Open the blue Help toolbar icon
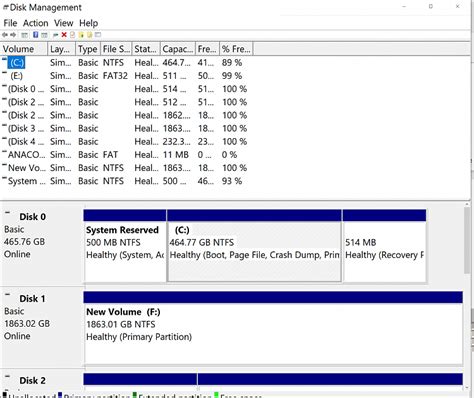The width and height of the screenshot is (474, 398). [35, 35]
